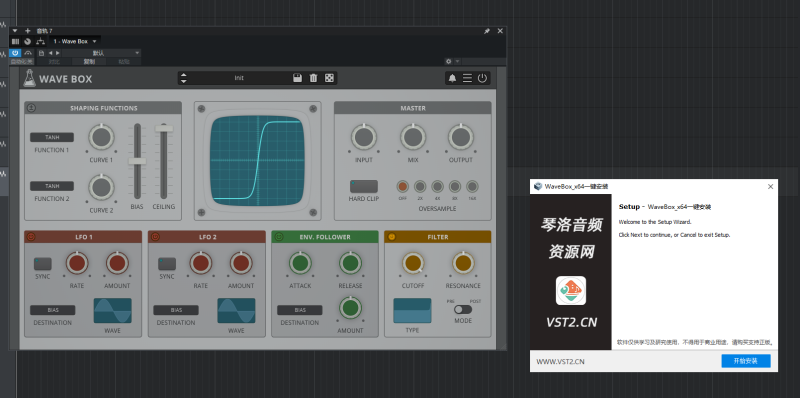Toggle LFO 1 Sync button
This screenshot has height=398, width=800.
click(43, 264)
